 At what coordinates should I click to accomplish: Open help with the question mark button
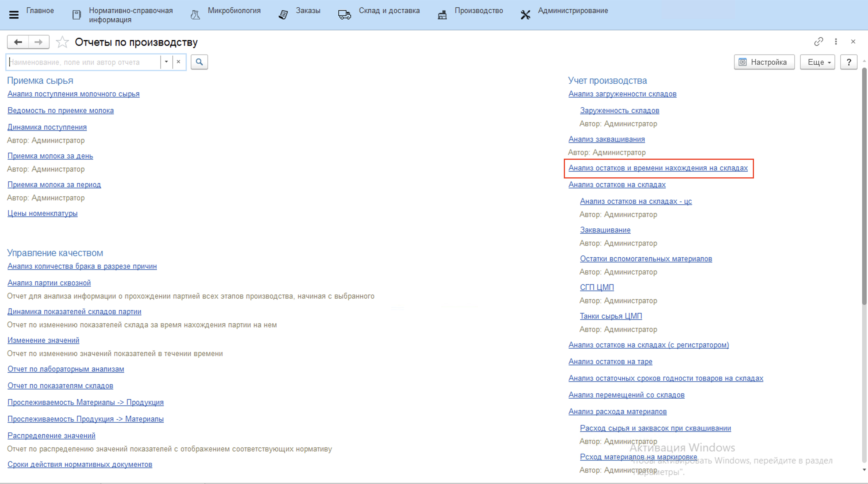[849, 62]
